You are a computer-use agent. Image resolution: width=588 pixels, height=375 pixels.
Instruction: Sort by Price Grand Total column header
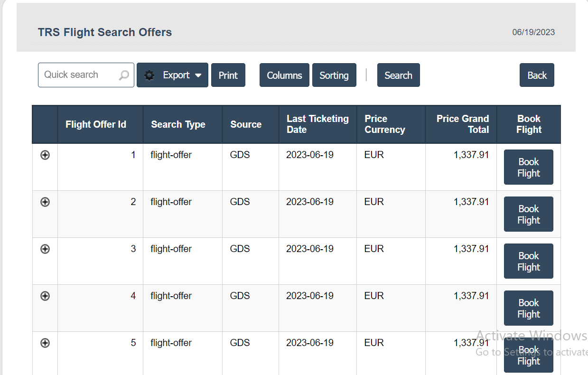pyautogui.click(x=462, y=124)
